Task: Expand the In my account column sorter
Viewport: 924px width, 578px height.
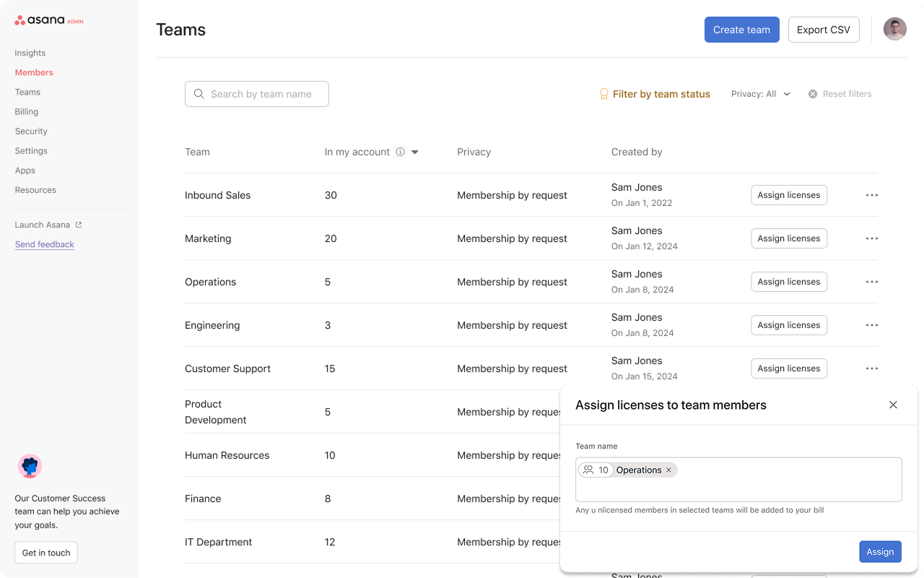Action: coord(414,152)
